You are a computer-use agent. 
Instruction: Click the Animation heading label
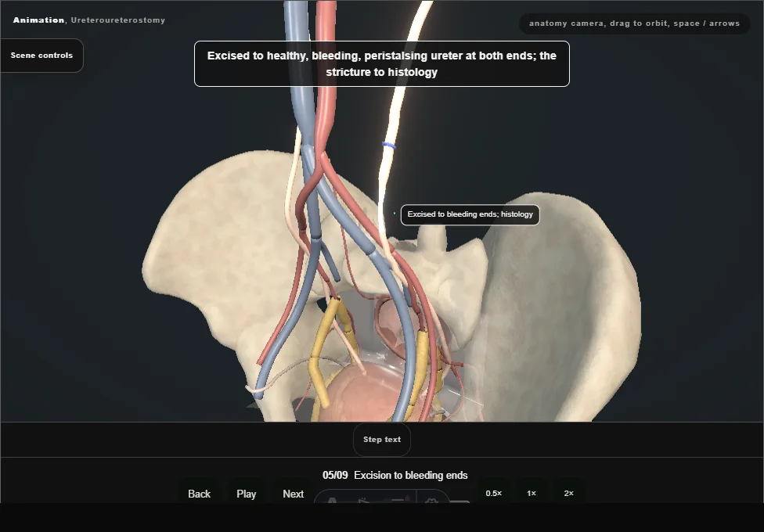click(39, 20)
